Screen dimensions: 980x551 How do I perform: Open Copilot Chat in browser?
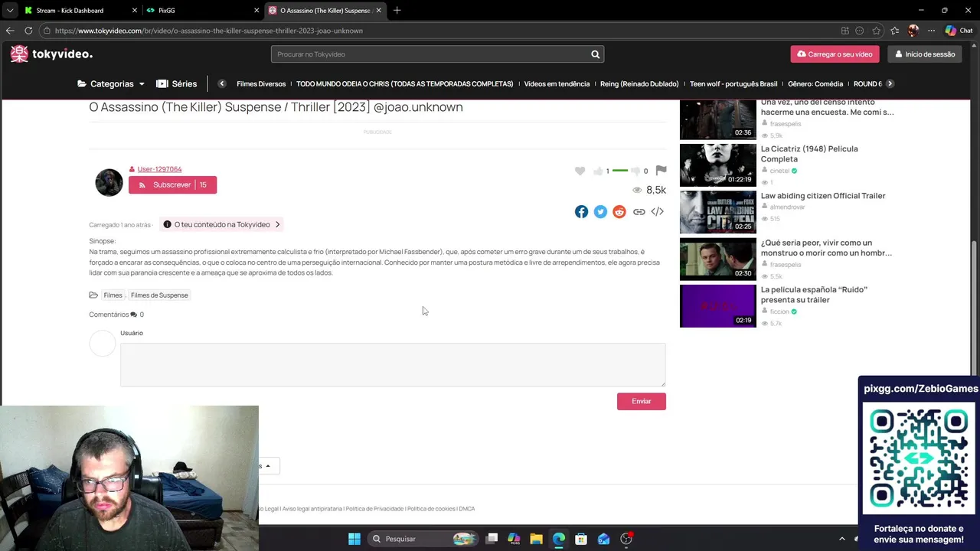[959, 31]
